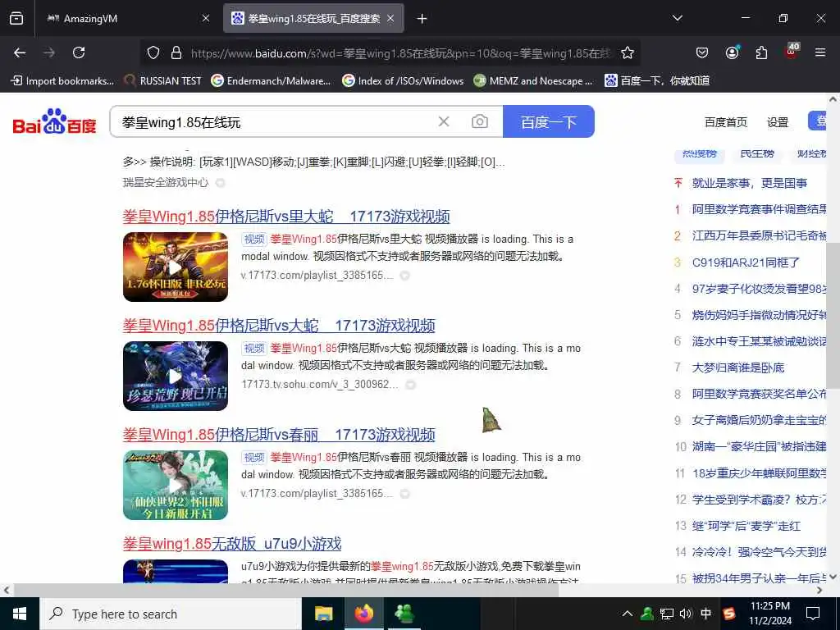Open the volume tray icon
This screenshot has height=630, width=840.
pyautogui.click(x=686, y=614)
